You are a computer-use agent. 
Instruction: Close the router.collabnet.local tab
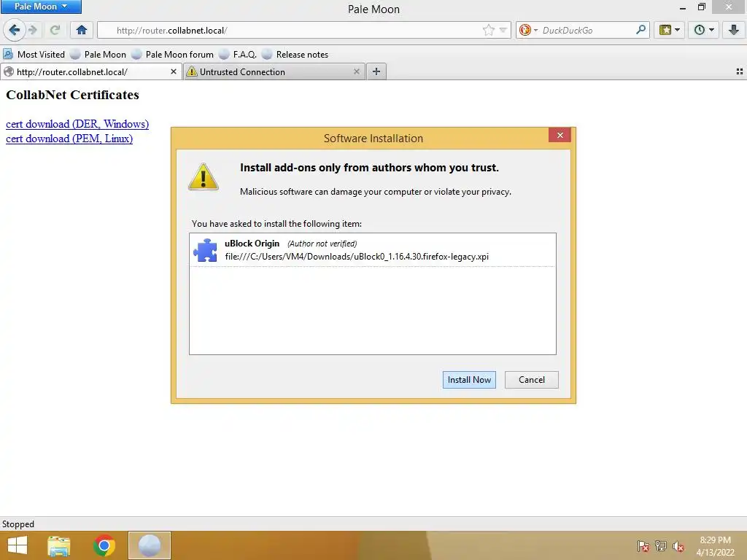174,71
